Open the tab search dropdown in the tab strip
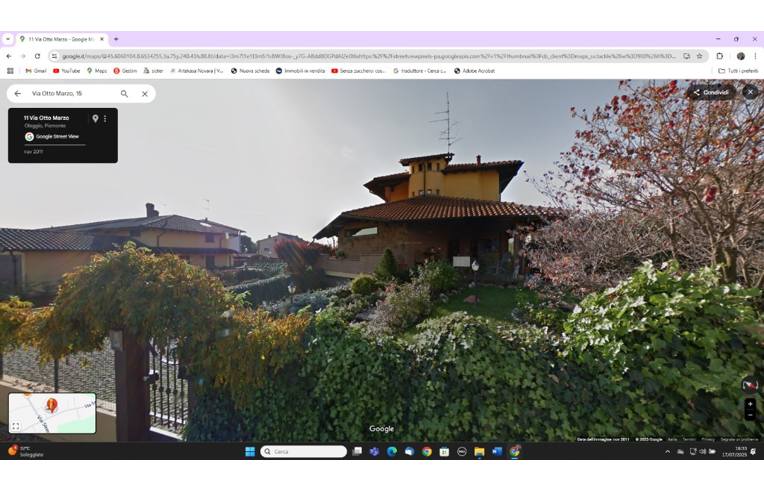The image size is (764, 492). pyautogui.click(x=8, y=39)
